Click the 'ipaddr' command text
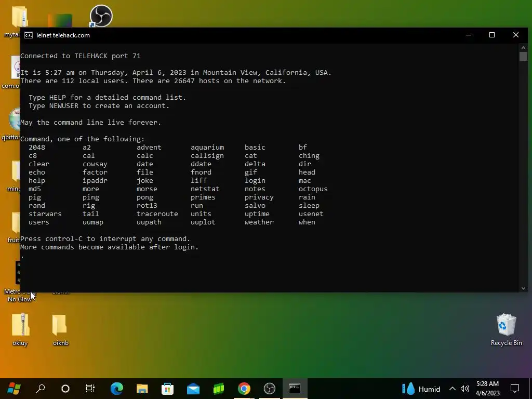Screen dimensions: 532x399 point(95,181)
